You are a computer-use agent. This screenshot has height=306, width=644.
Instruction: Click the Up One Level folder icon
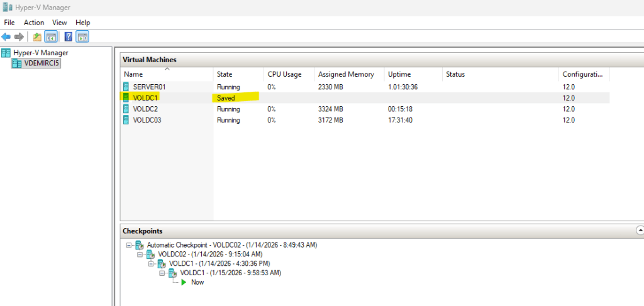coord(37,36)
